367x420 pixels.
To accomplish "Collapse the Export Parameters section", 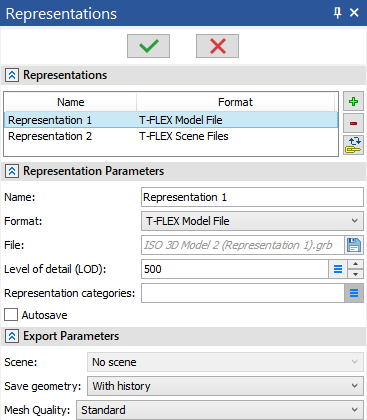I will (x=12, y=336).
